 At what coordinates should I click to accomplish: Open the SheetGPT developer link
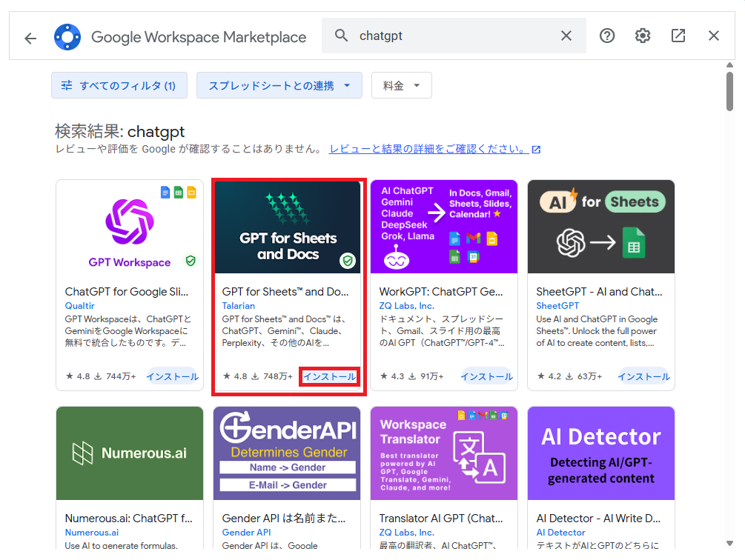557,306
